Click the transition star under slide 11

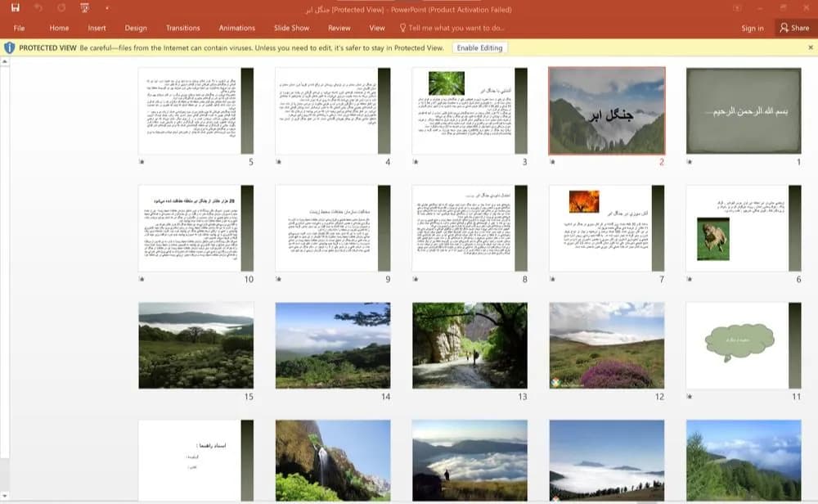tap(689, 397)
